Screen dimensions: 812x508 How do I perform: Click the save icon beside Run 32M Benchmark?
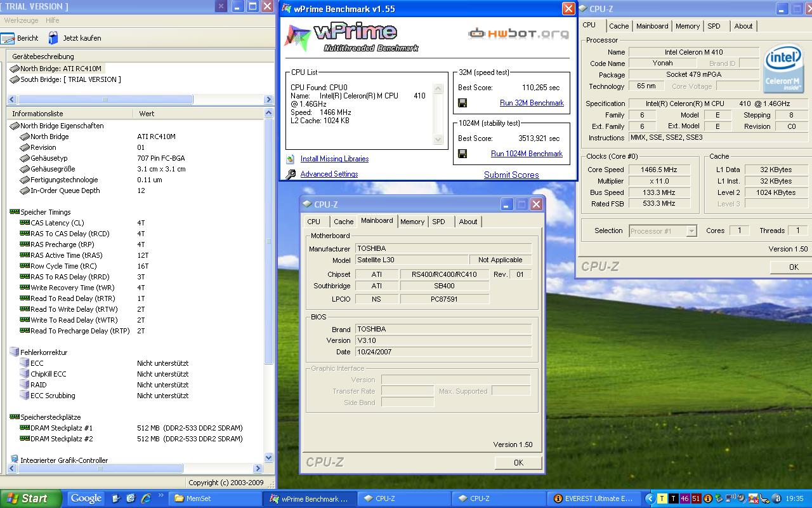pos(462,103)
